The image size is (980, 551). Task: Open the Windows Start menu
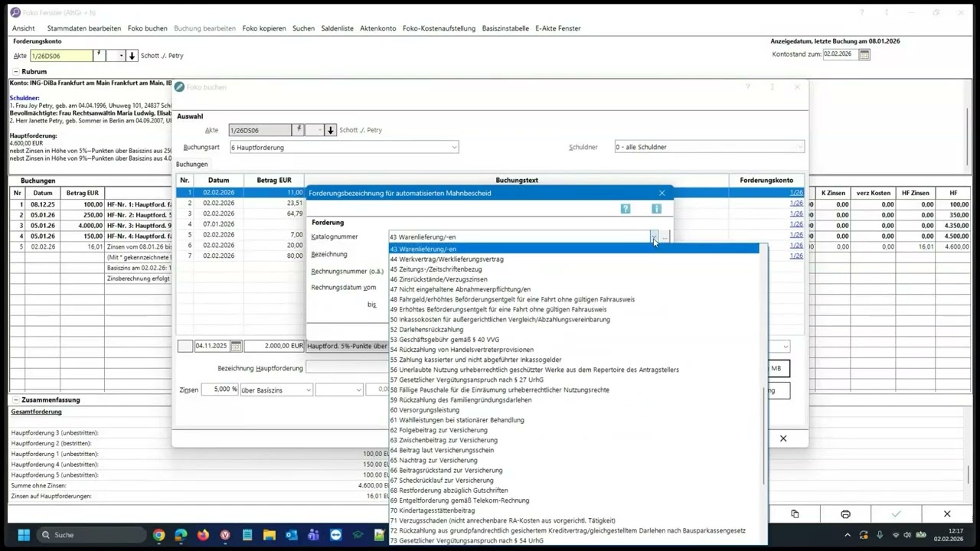[23, 535]
